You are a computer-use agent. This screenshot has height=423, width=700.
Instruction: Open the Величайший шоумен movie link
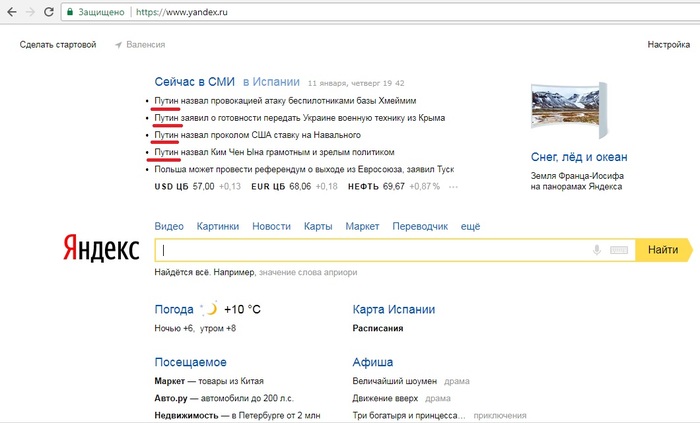[395, 381]
